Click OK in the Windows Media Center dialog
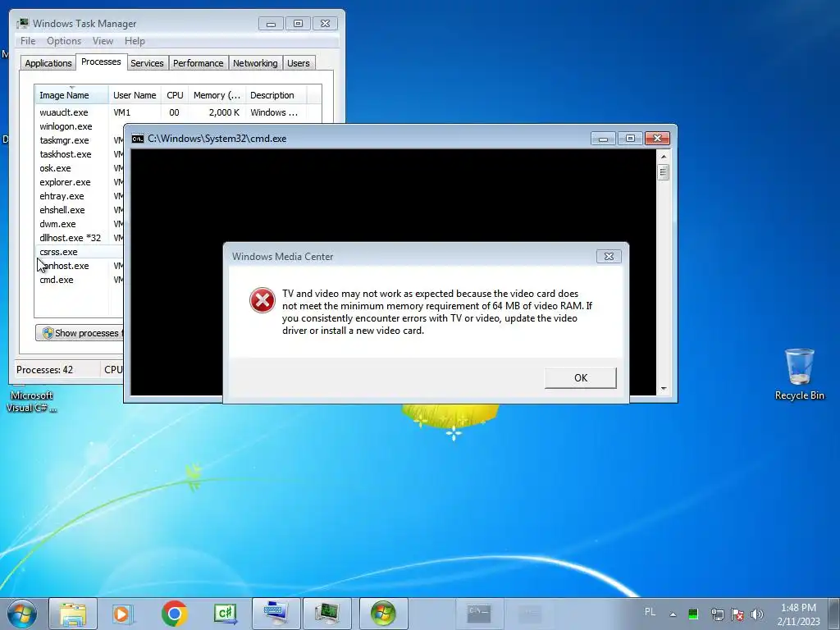 [x=580, y=377]
